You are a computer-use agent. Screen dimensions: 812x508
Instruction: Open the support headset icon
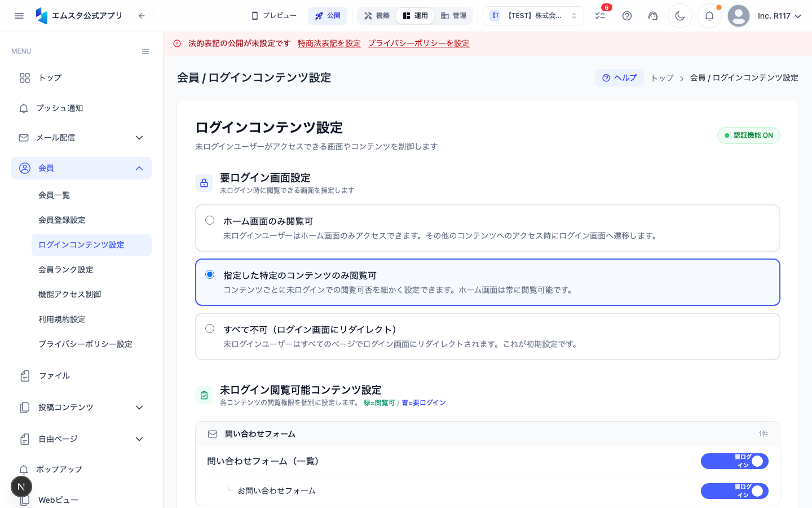coord(653,16)
